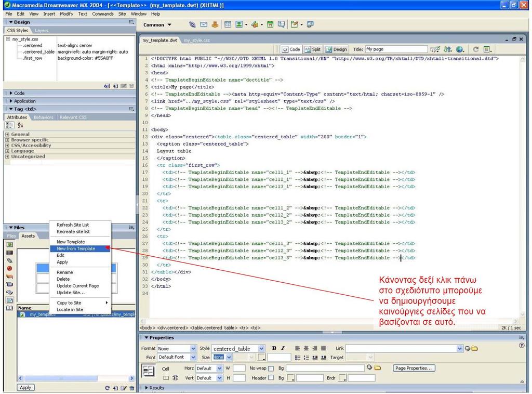Screen dimensions: 532x394
Task: Click the Page Properties button
Action: (414, 368)
